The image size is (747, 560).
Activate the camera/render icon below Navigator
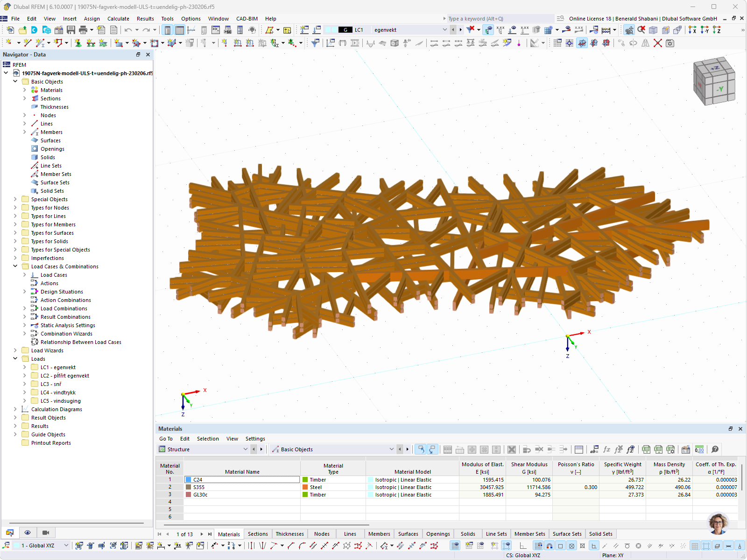coord(45,532)
